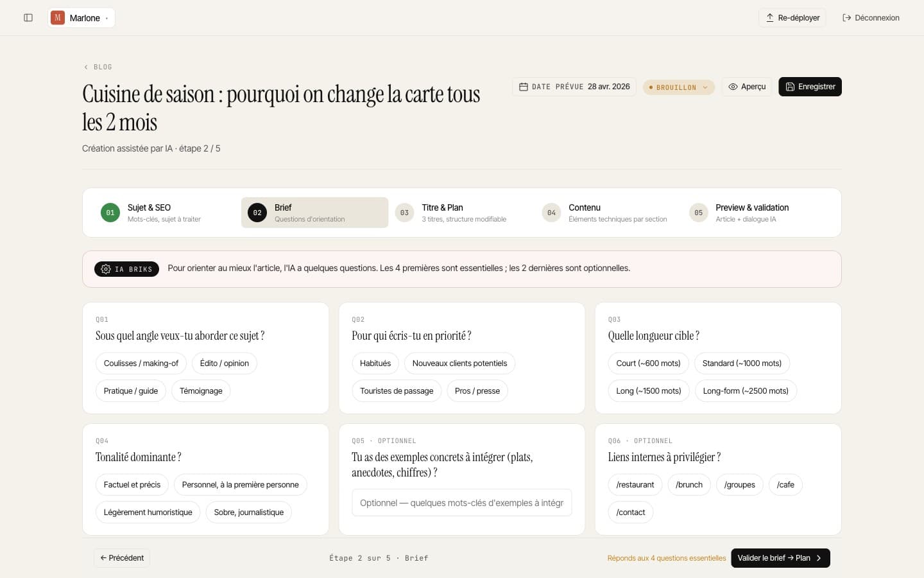The width and height of the screenshot is (924, 578).
Task: Pick Personnel, à la première personne tone
Action: pyautogui.click(x=241, y=485)
